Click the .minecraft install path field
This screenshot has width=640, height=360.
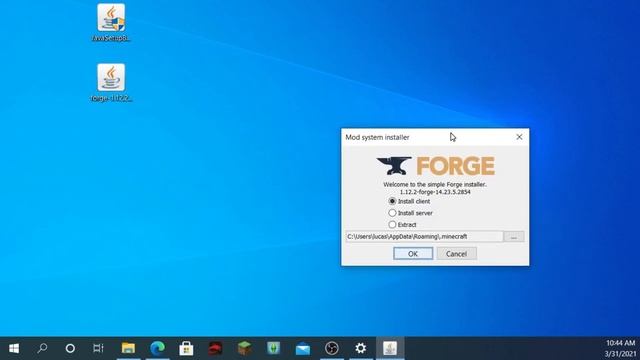pyautogui.click(x=424, y=237)
